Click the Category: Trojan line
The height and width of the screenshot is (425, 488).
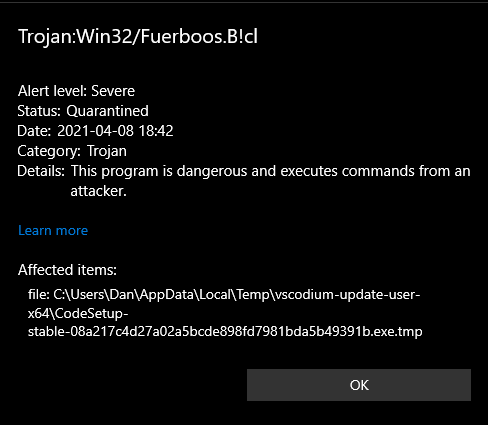coord(72,151)
